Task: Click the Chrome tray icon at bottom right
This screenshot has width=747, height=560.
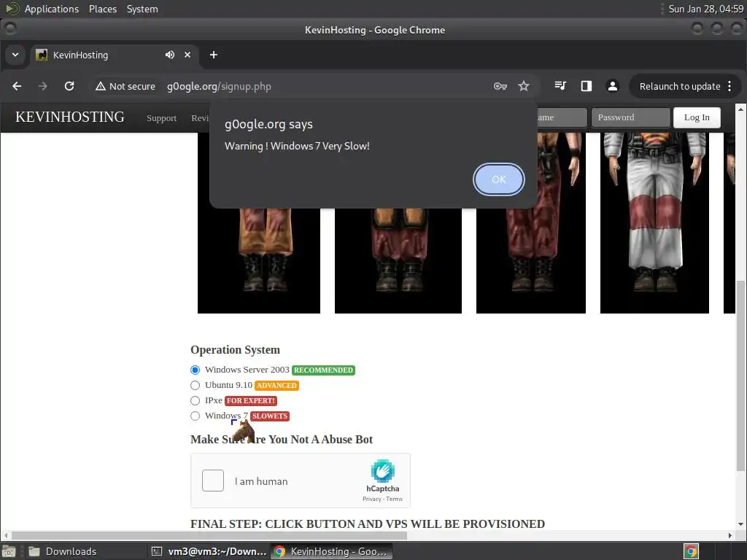Action: pos(691,551)
